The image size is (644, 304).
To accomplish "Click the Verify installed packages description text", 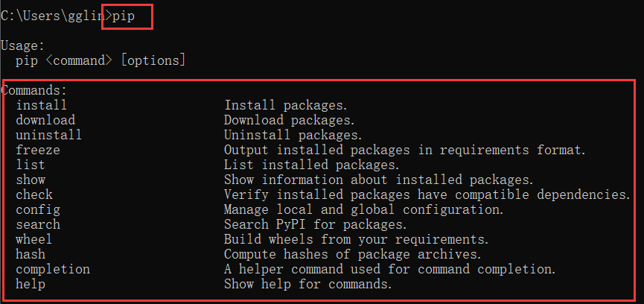I will pyautogui.click(x=427, y=194).
